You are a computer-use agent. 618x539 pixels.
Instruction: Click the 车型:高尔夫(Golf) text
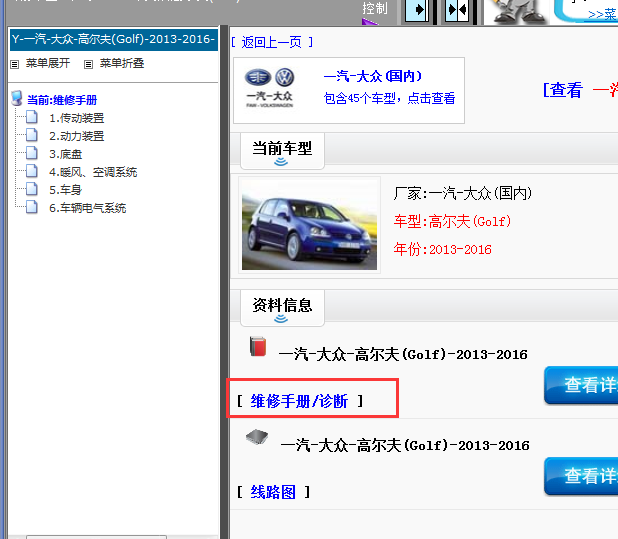click(x=452, y=221)
